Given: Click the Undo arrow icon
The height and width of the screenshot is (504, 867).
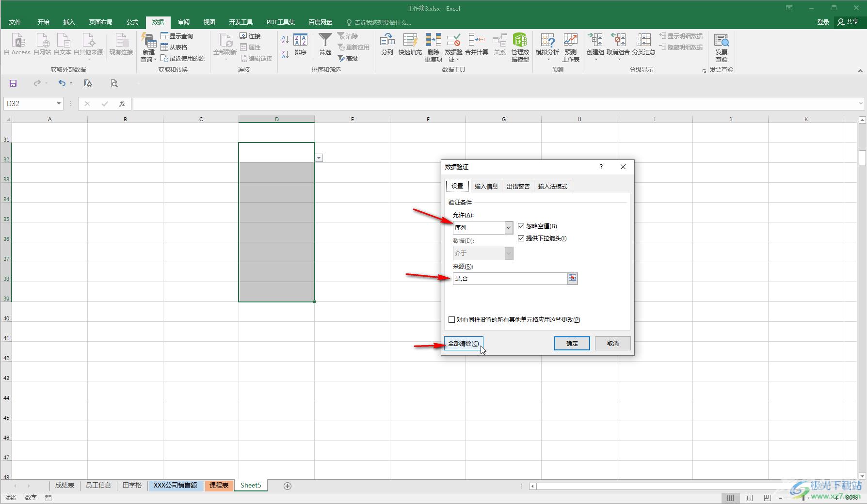Looking at the screenshot, I should pyautogui.click(x=62, y=83).
